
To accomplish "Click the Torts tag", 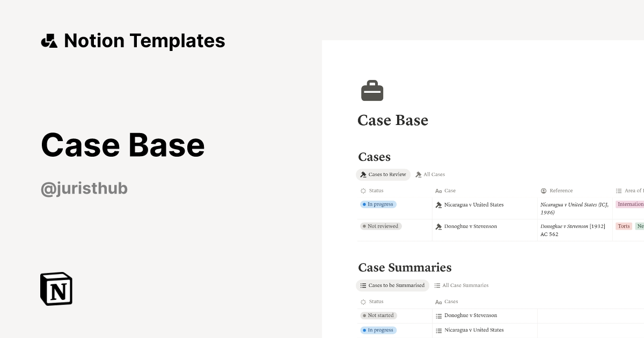I will pyautogui.click(x=624, y=226).
